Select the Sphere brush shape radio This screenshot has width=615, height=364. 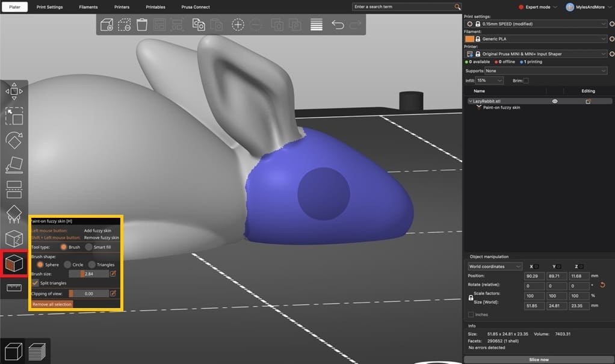pos(40,265)
